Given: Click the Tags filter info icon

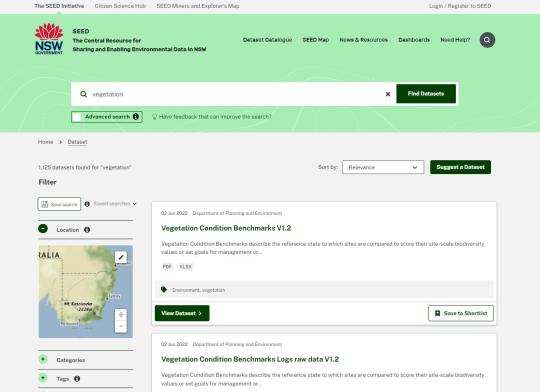Looking at the screenshot, I should [x=77, y=379].
